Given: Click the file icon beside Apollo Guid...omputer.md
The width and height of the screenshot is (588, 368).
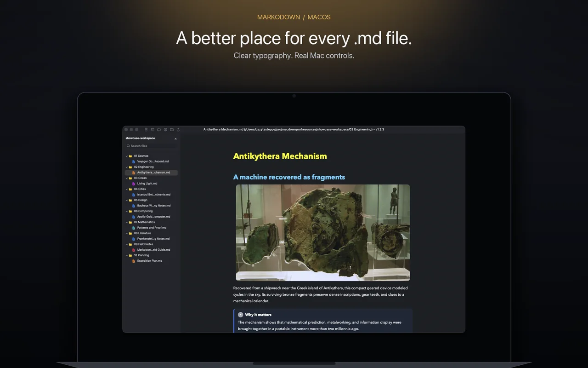Looking at the screenshot, I should click(x=134, y=217).
